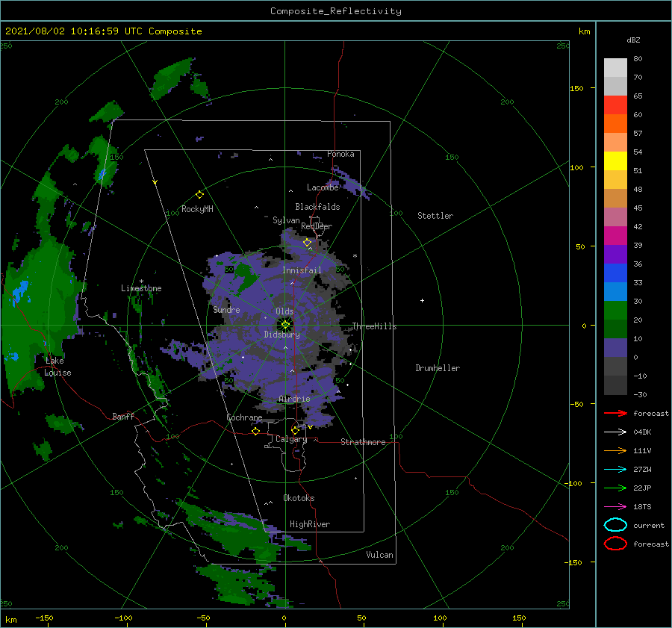Click the yellow diamond marker below Cochrane

[256, 431]
